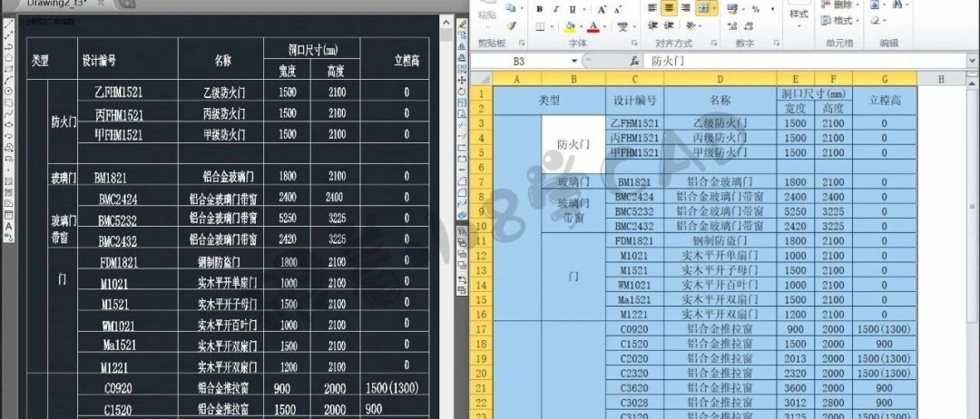Click the increase font size icon
The image size is (980, 419).
point(602,9)
